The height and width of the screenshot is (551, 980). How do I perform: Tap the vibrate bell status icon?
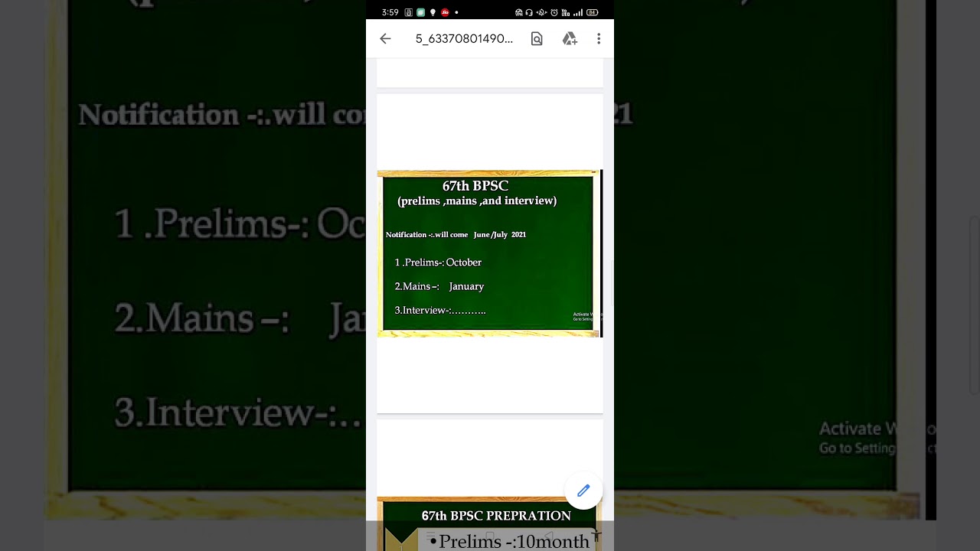(x=541, y=12)
